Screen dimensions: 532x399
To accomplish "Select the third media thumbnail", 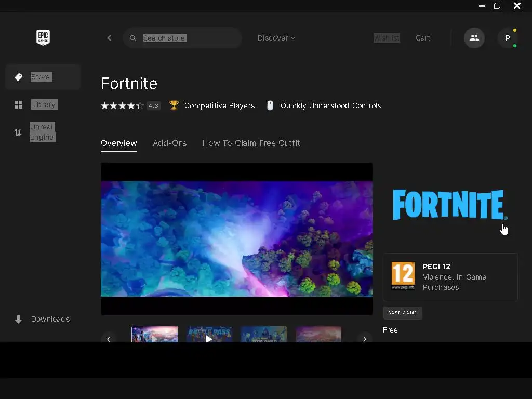I will click(x=263, y=335).
